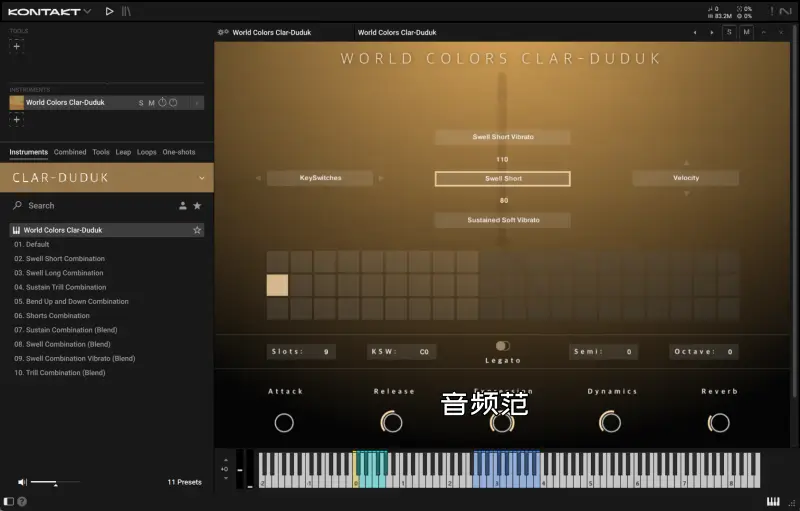Click the speaker preview volume icon

(22, 482)
